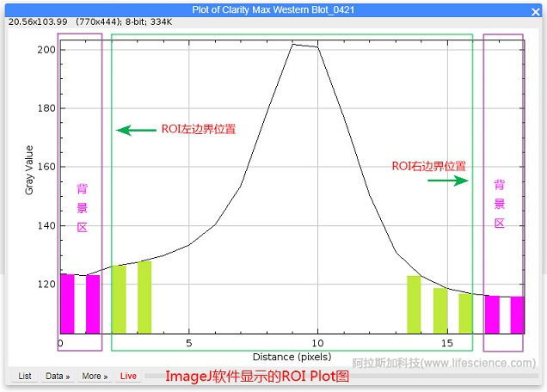Toggle the Live plot update button
The width and height of the screenshot is (547, 392).
point(128,376)
